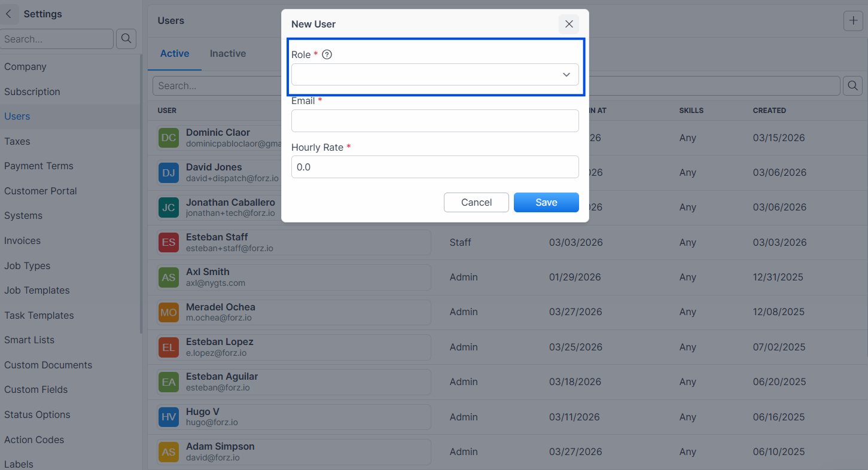Save the new user
This screenshot has height=470, width=868.
click(x=546, y=202)
